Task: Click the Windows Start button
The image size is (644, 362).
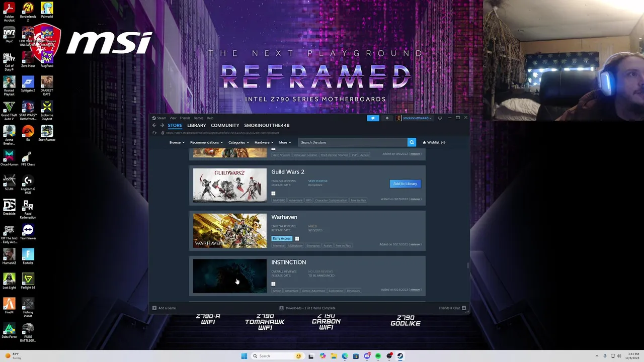Action: 244,356
